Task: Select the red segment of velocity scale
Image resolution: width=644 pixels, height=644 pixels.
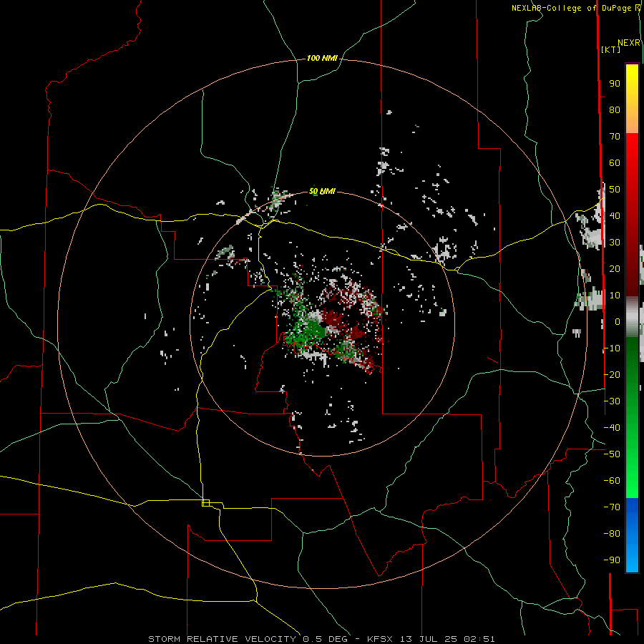Action: (632, 215)
